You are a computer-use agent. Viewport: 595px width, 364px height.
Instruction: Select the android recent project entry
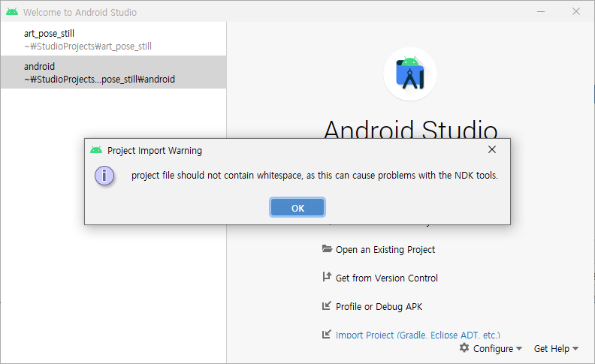coord(113,72)
